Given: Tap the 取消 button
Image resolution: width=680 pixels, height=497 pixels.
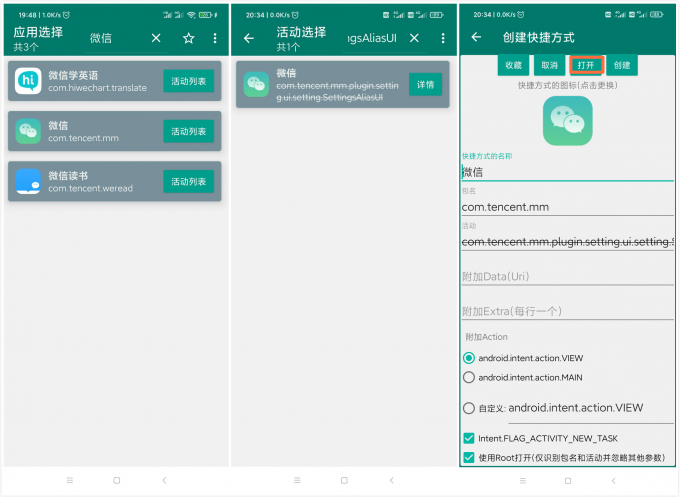Looking at the screenshot, I should tap(549, 65).
